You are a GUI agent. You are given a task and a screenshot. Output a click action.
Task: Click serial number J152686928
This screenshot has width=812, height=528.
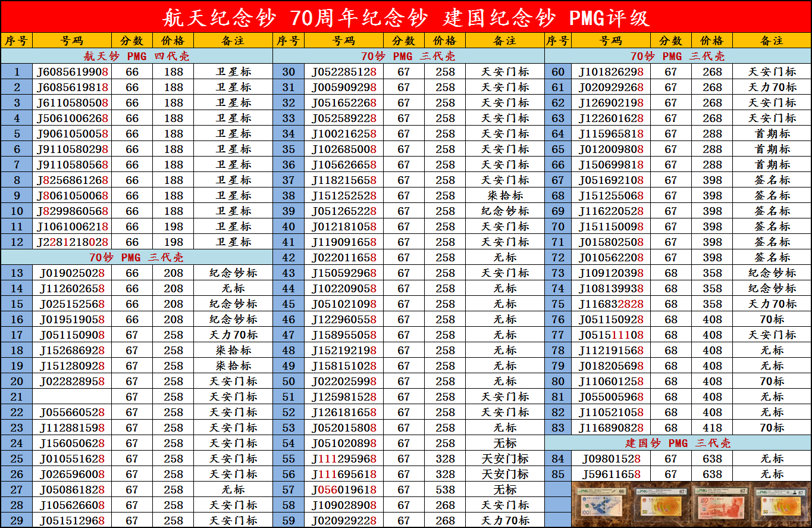click(72, 350)
